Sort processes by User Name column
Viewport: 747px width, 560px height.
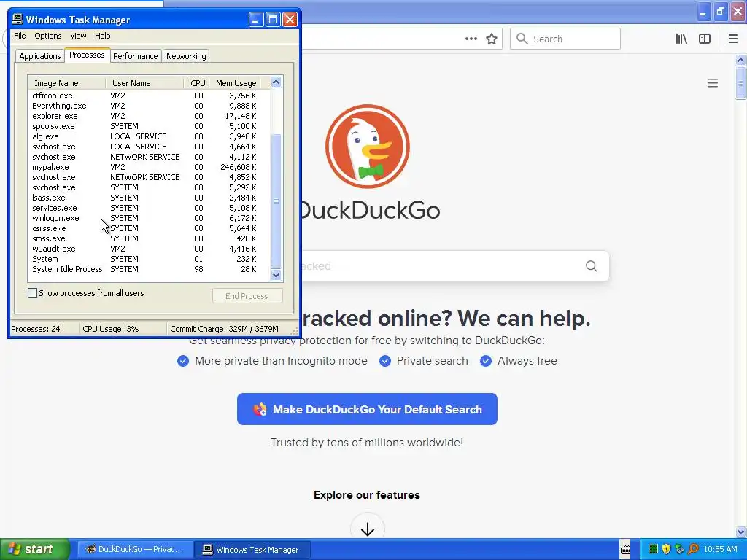pos(144,83)
